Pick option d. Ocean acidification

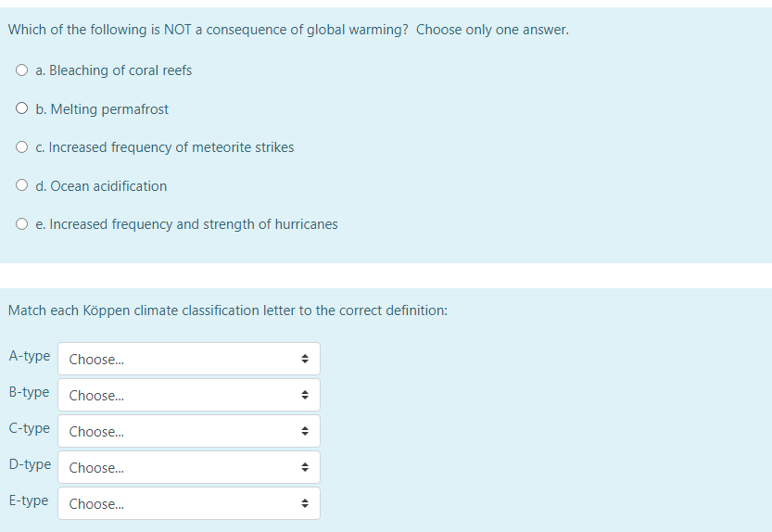[21, 185]
